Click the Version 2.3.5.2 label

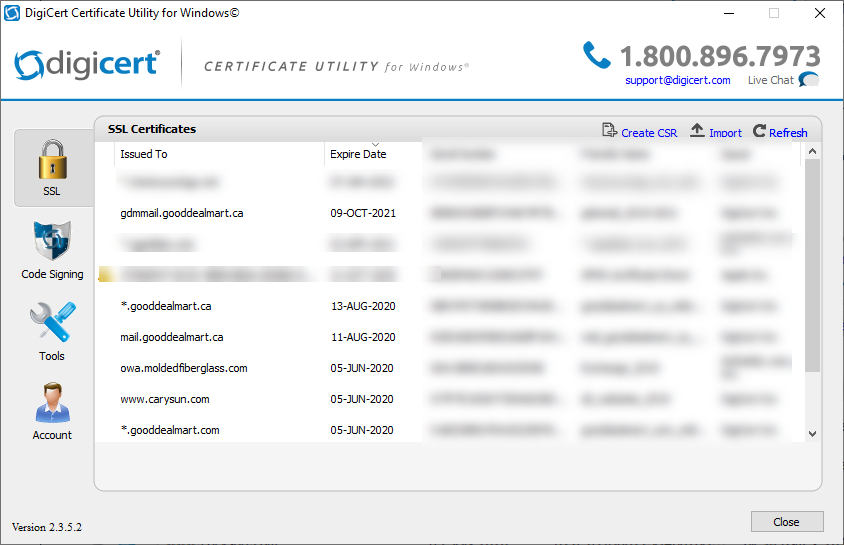(47, 527)
